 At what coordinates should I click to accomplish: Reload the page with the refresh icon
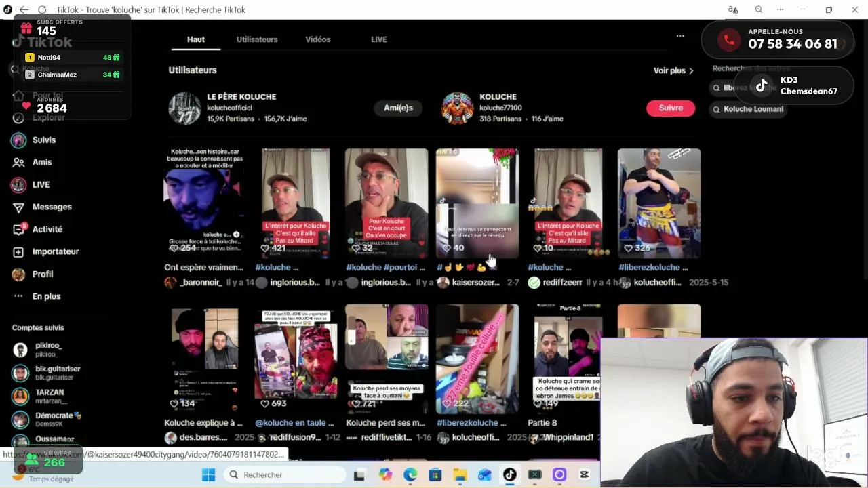(x=42, y=9)
